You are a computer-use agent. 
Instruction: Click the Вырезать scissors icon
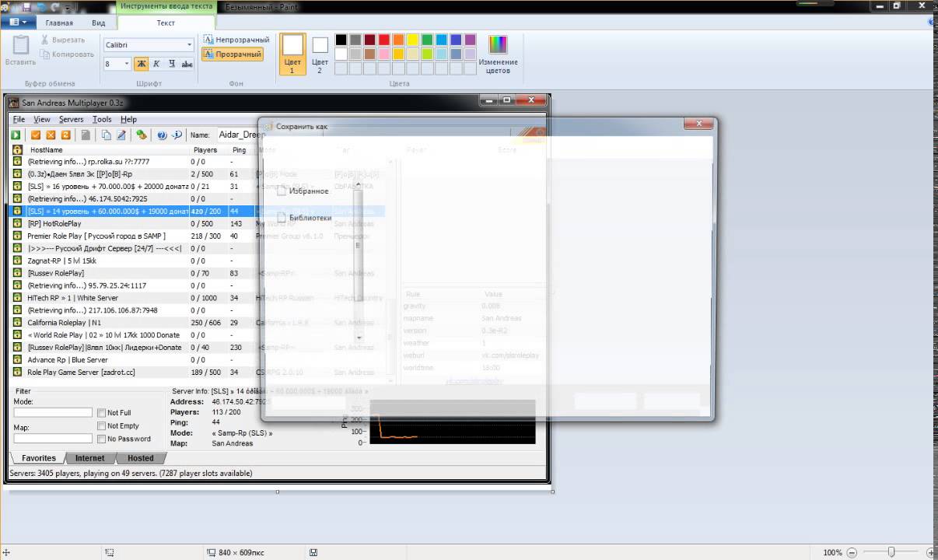point(45,39)
